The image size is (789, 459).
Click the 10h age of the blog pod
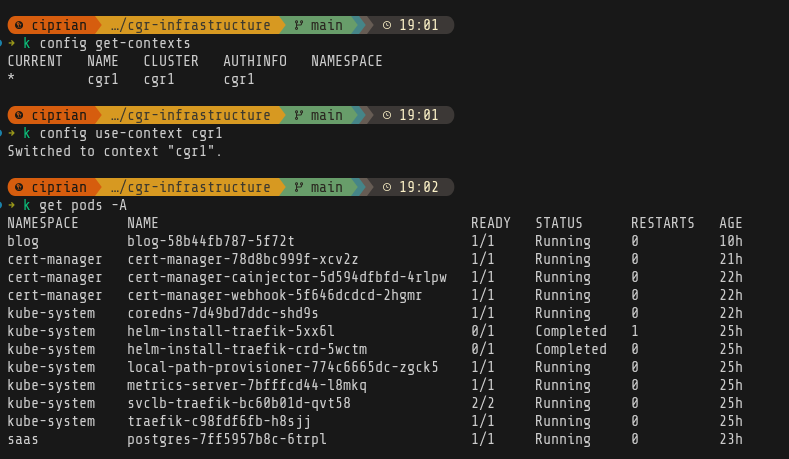(731, 242)
